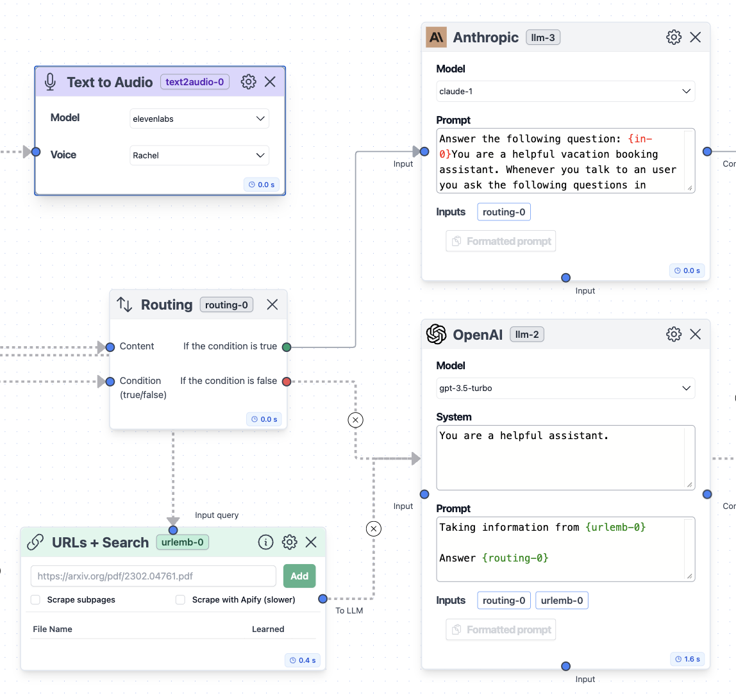Click the URL input field
Screen dimensions: 736x700
point(153,576)
